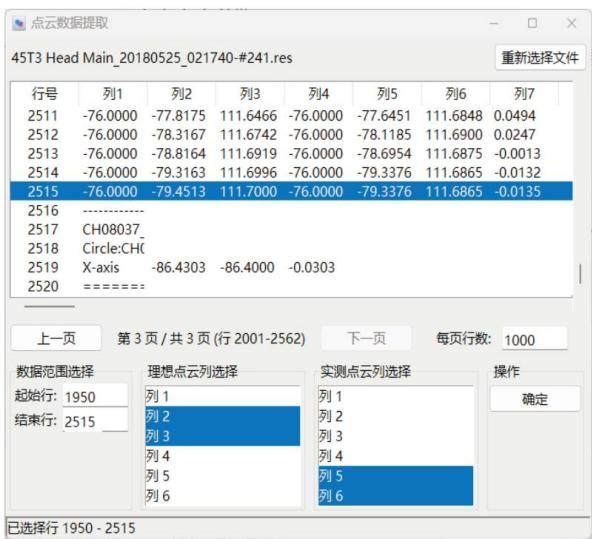Click the 列7 column header

pos(524,94)
